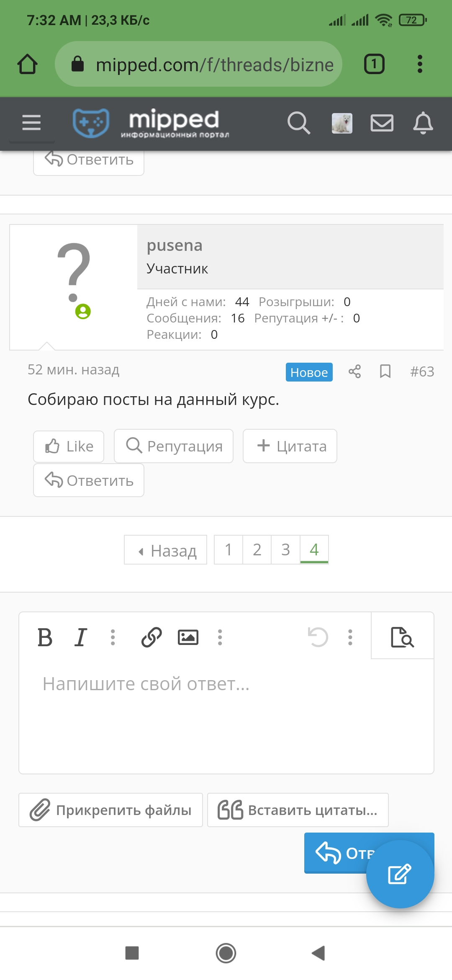This screenshot has height=980, width=452.
Task: Toggle bold formatting in editor
Action: click(45, 637)
